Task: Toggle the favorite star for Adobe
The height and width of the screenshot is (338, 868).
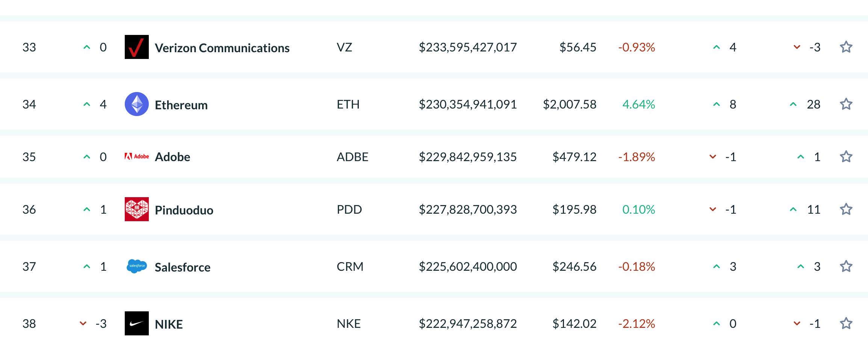Action: click(x=846, y=157)
